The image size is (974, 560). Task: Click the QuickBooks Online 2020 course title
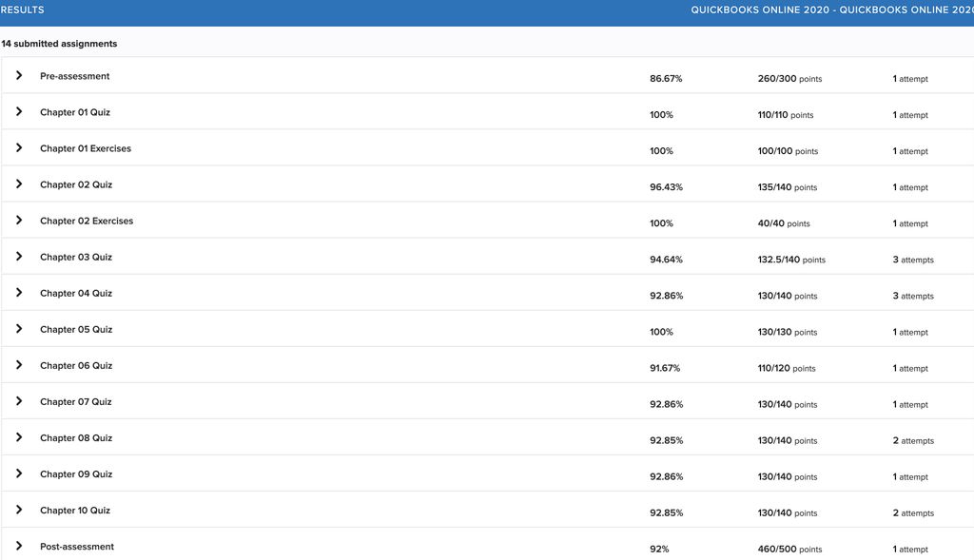(831, 10)
